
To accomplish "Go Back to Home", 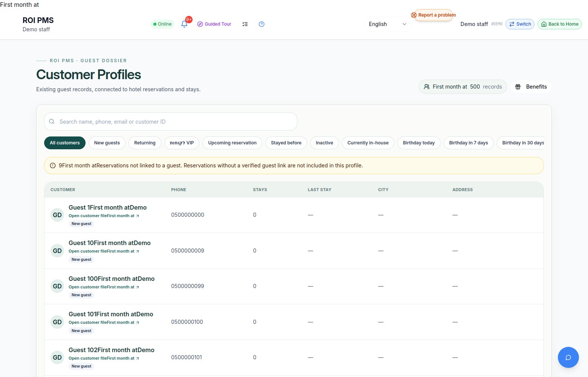I will [x=560, y=24].
